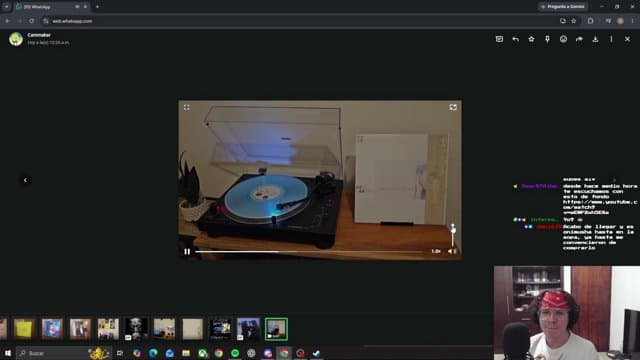Bookmark the page with the star icon
Screen dimensions: 640x360
click(x=573, y=21)
